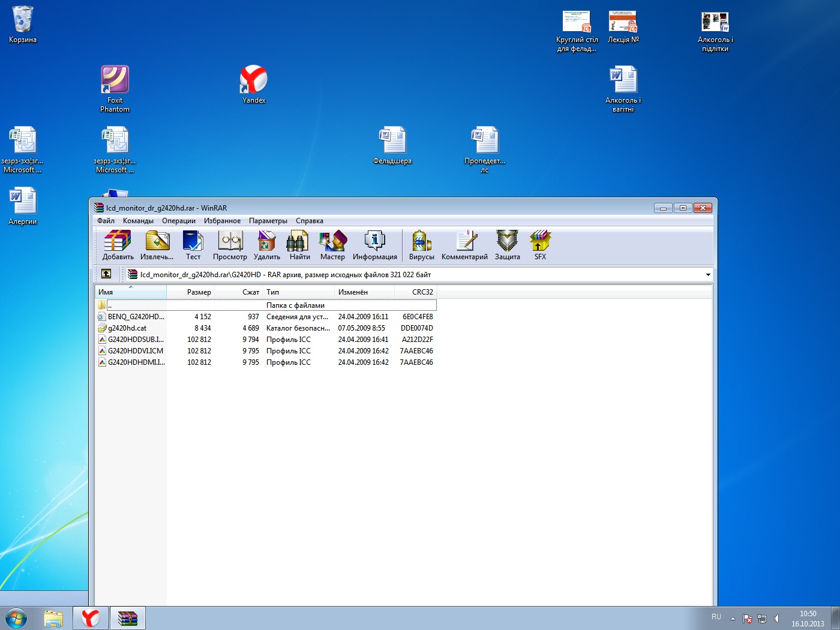The width and height of the screenshot is (840, 630).
Task: Click the up one level folder button
Action: (x=106, y=274)
